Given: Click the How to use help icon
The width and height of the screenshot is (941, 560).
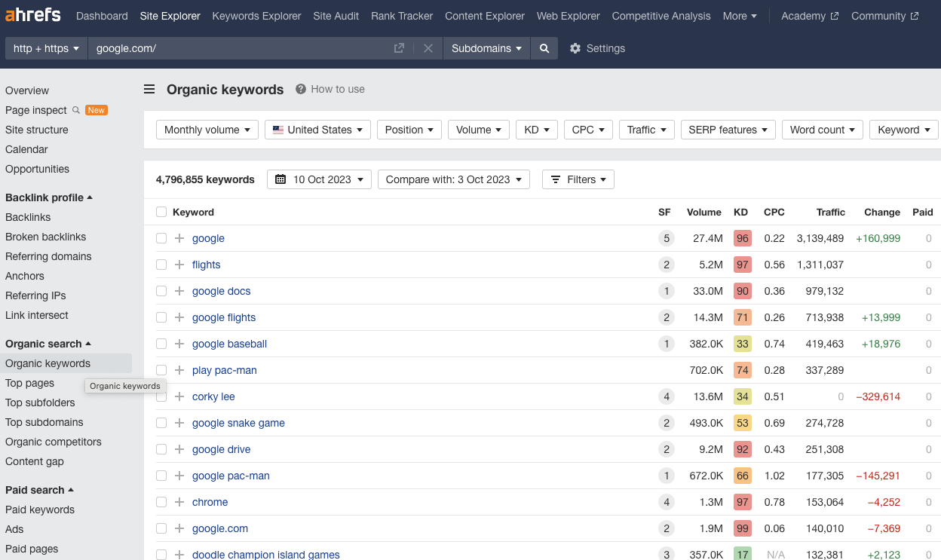Looking at the screenshot, I should [301, 89].
